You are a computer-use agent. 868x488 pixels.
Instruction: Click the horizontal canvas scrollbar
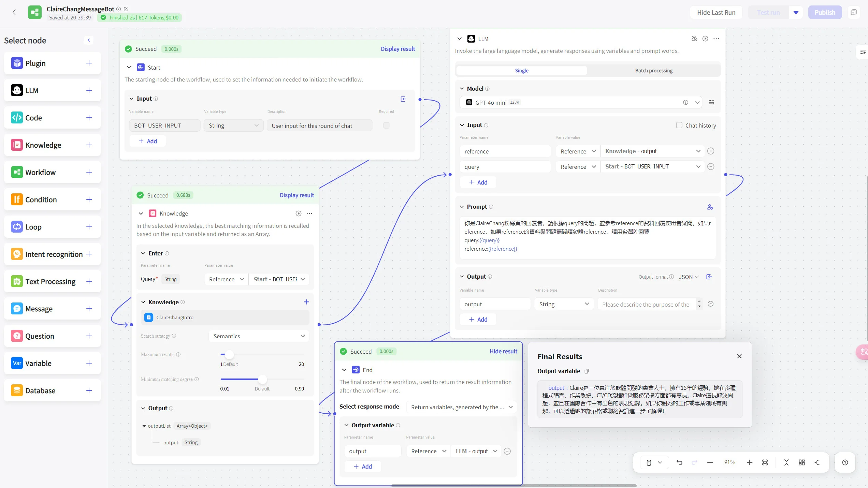click(x=514, y=486)
